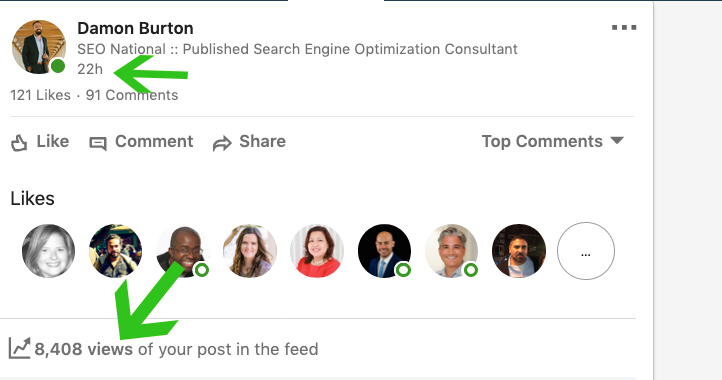This screenshot has height=380, width=722.
Task: Open the black-and-white smiling woman's liker avatar
Action: pyautogui.click(x=48, y=251)
